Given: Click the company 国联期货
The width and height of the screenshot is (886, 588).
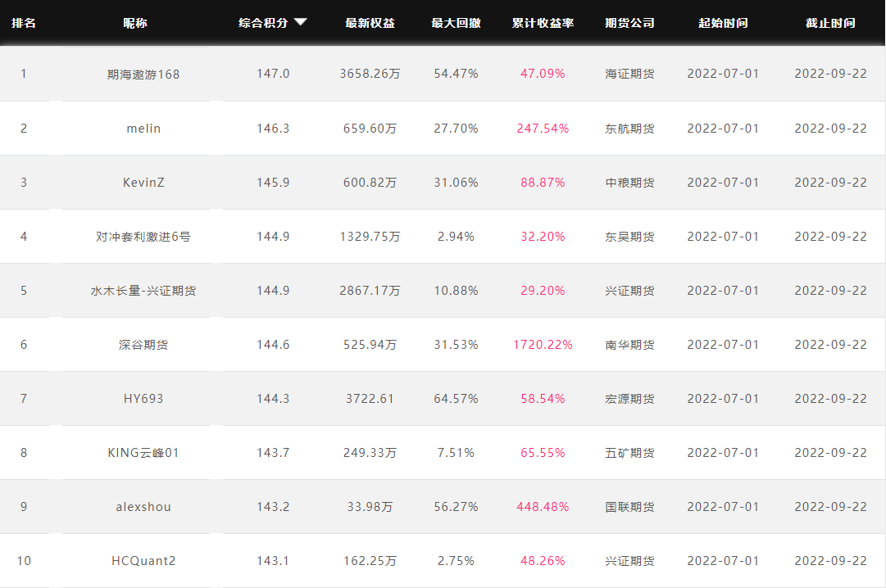Looking at the screenshot, I should [x=630, y=507].
